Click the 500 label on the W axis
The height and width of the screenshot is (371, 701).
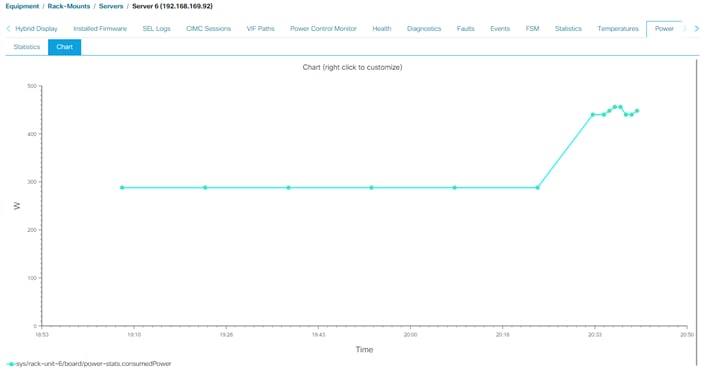[32, 86]
